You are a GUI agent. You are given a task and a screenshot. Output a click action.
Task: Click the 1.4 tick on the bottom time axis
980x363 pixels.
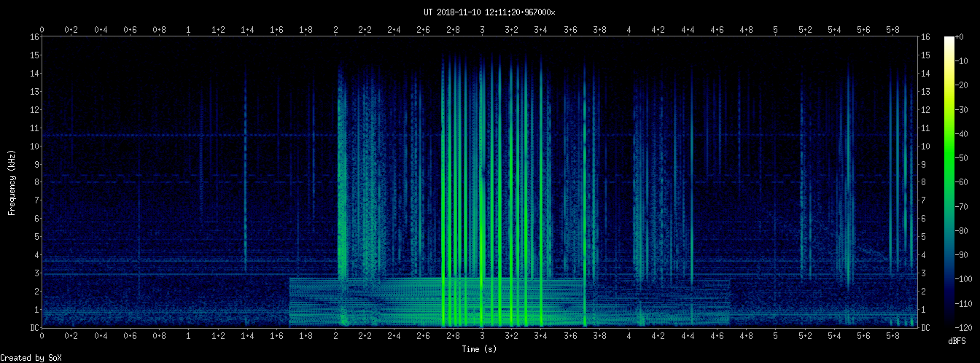point(247,337)
